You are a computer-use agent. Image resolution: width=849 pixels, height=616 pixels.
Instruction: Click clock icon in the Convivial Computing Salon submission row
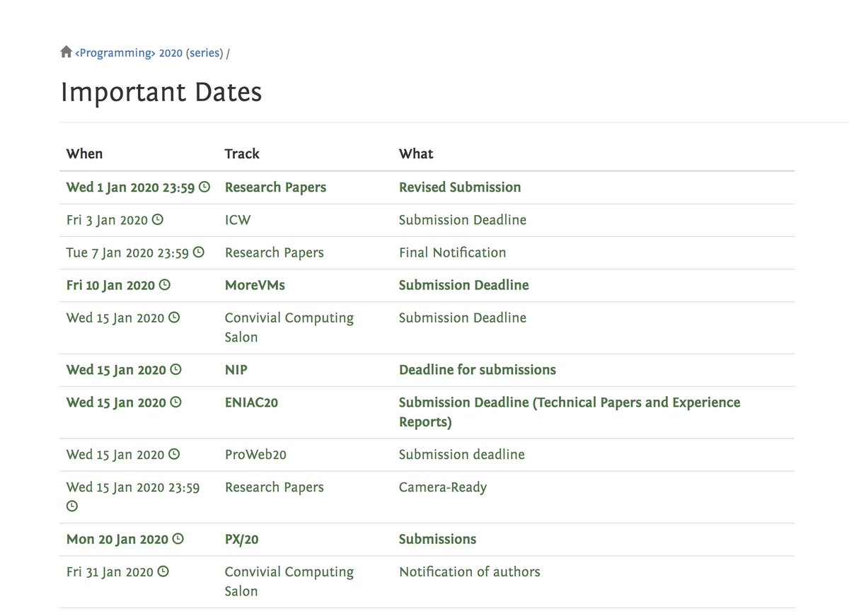pos(174,318)
